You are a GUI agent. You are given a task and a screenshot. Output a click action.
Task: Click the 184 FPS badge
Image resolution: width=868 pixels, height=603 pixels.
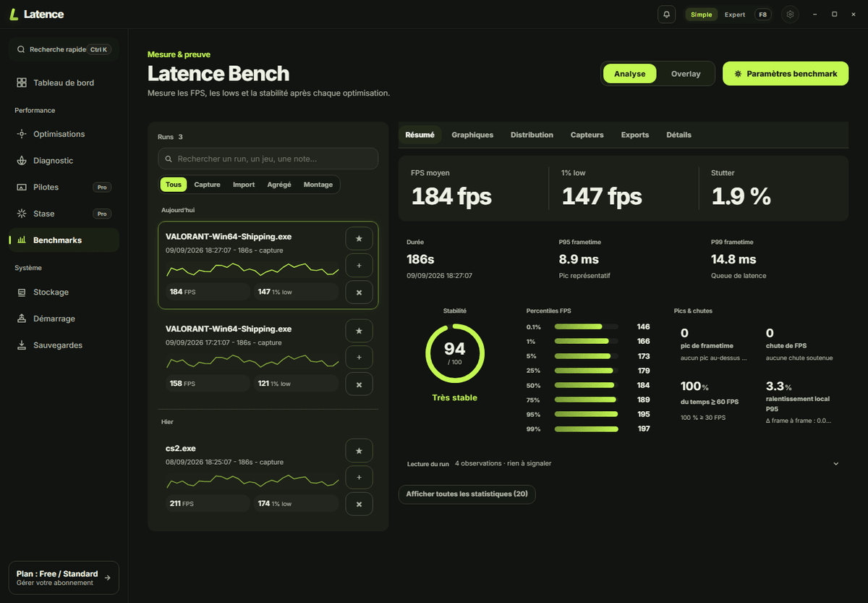tap(208, 292)
